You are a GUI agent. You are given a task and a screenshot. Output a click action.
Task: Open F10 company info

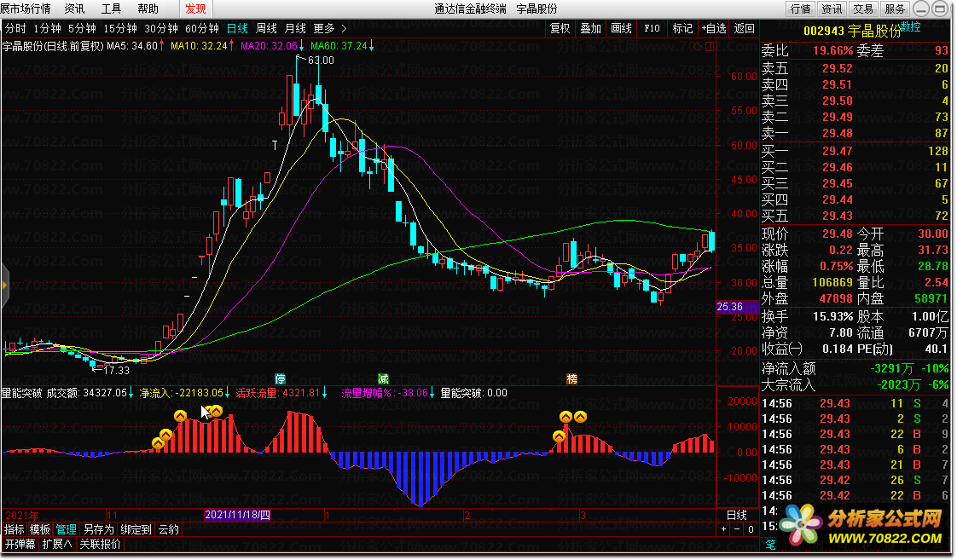(652, 29)
